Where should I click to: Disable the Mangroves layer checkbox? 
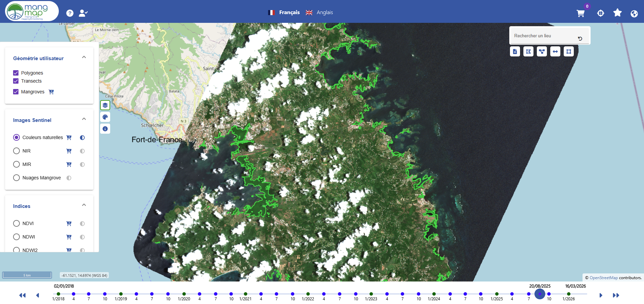coord(16,92)
